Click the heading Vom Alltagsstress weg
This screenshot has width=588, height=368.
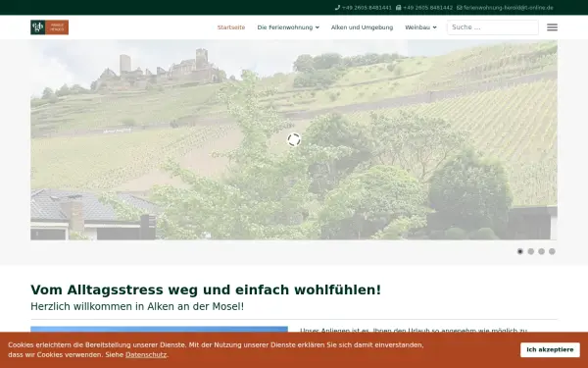(206, 289)
